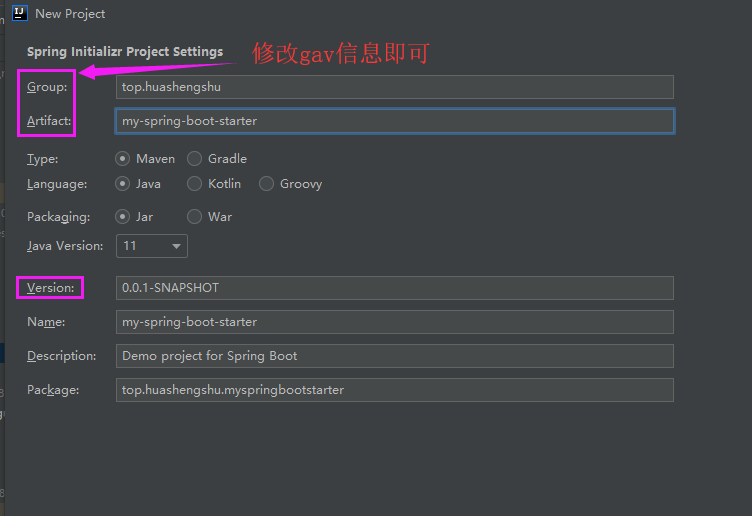This screenshot has height=516, width=752.
Task: Click the Version field with 0.0.1-SNAPSHOT
Action: (395, 288)
